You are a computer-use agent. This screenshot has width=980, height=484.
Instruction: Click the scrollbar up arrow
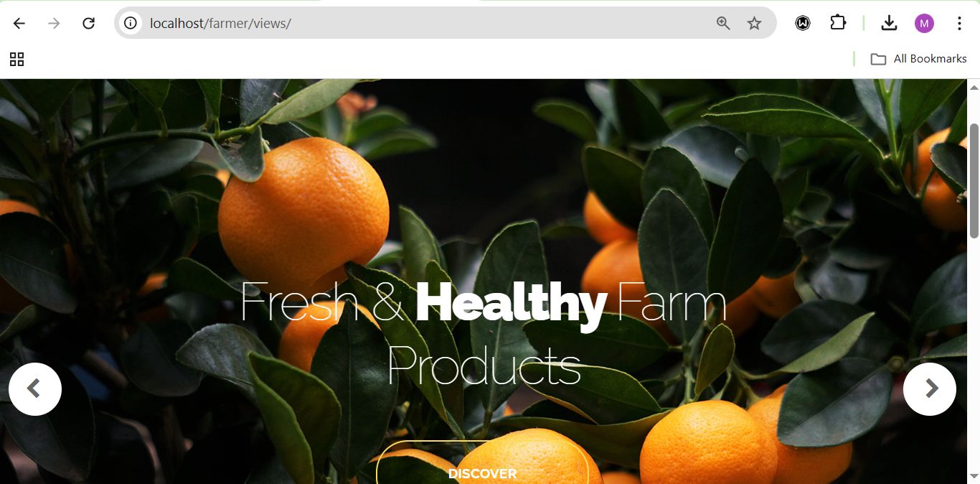click(x=974, y=87)
